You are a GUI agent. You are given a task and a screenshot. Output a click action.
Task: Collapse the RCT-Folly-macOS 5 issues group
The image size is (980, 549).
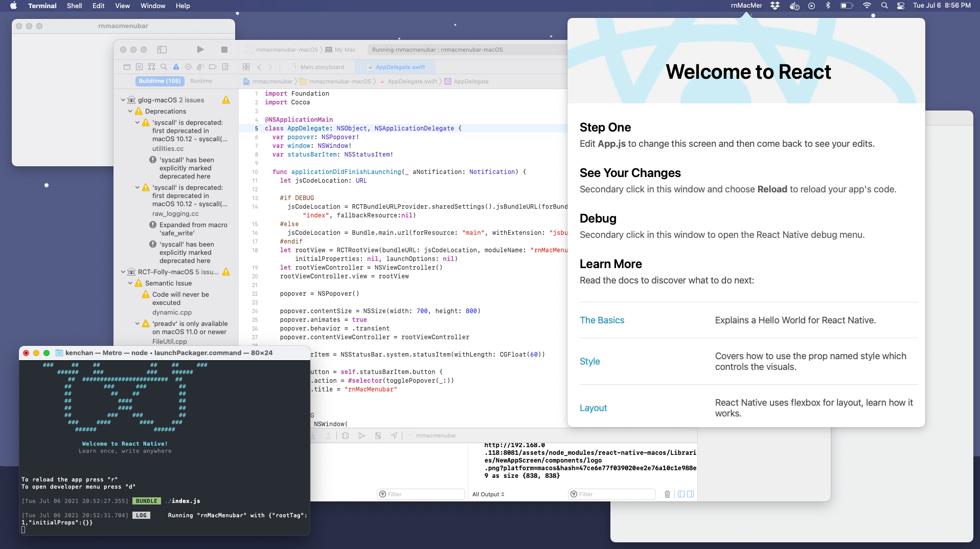point(123,272)
